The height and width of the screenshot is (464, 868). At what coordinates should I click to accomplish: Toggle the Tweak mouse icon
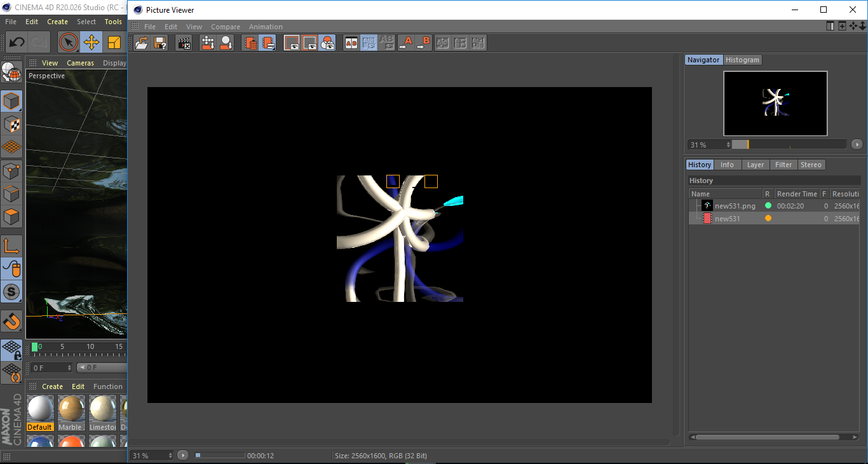(11, 269)
